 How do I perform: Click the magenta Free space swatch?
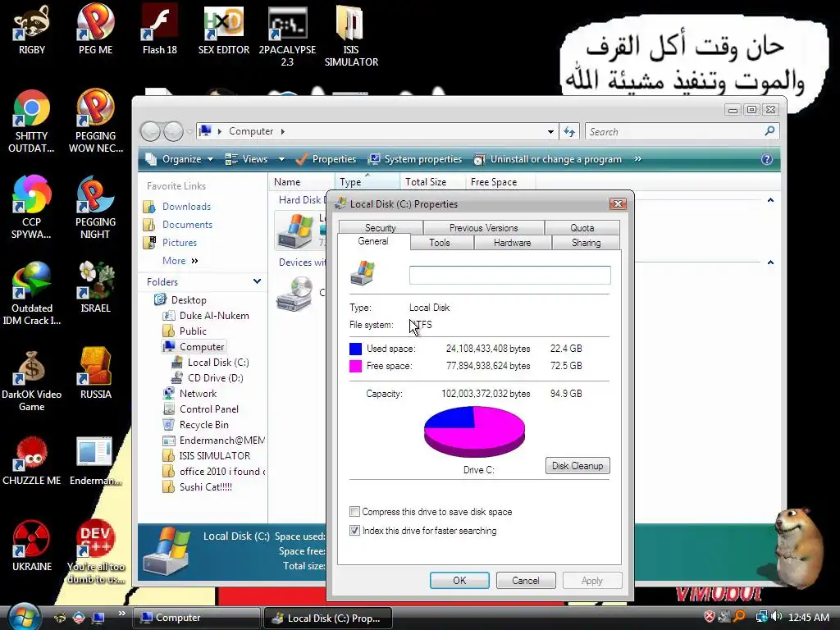click(x=356, y=366)
